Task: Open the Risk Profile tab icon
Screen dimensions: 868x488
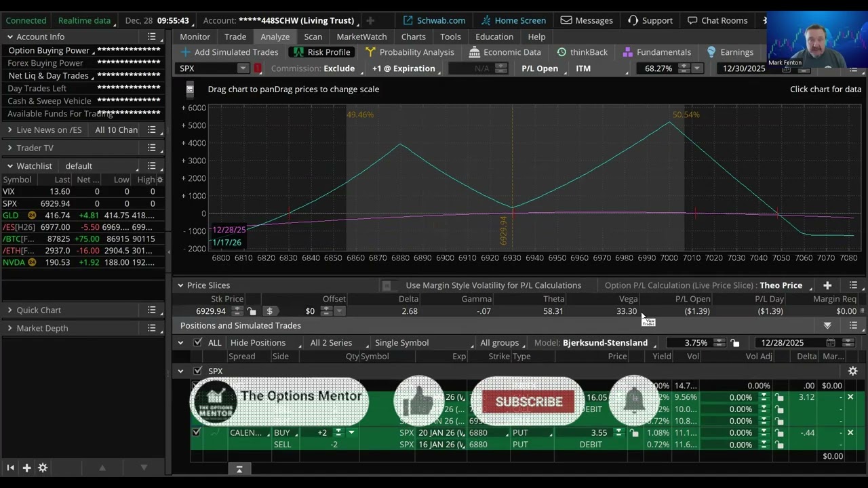Action: pos(298,52)
